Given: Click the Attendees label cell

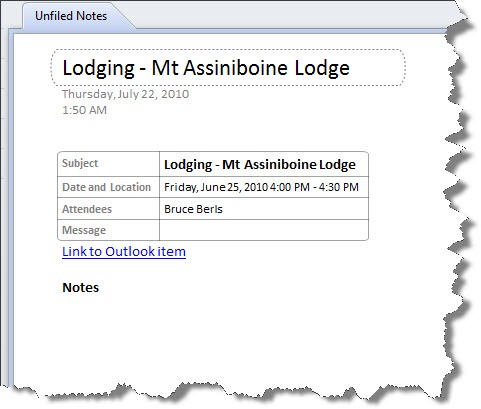Looking at the screenshot, I should point(109,209).
